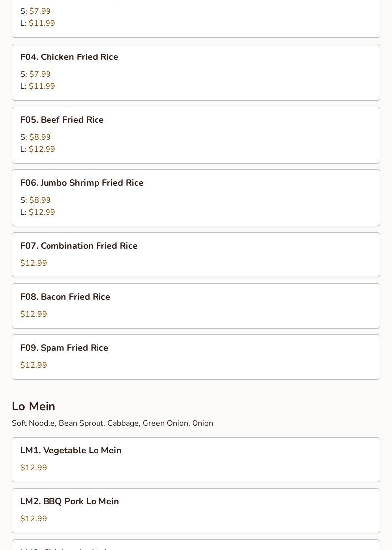Click the small $7.99 price for Chicken Fried Rice
Screen dimensions: 392x550
(x=40, y=74)
